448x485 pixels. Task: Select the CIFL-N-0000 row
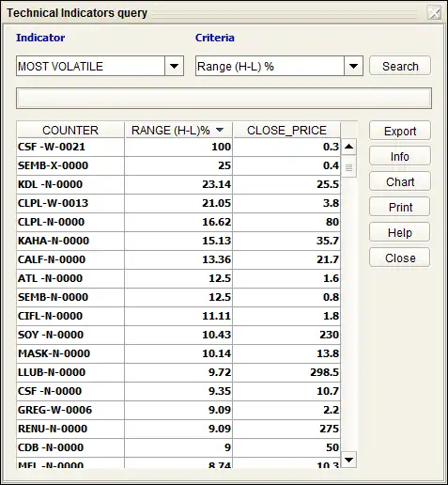[x=178, y=316]
